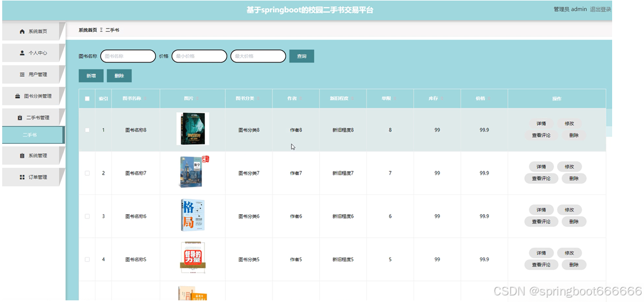Click the grid icon beside 订单管理
This screenshot has height=302, width=644.
22,177
